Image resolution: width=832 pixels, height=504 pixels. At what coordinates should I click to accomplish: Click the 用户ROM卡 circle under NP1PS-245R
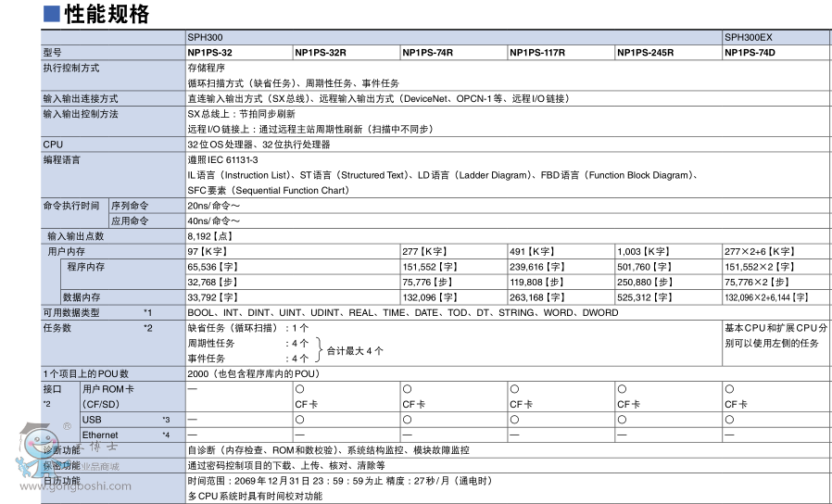[x=622, y=389]
